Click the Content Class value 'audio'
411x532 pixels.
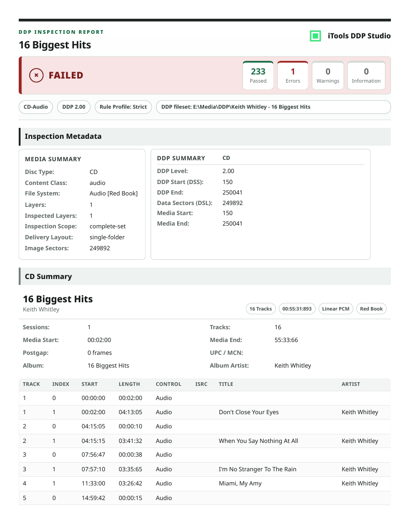tap(97, 183)
